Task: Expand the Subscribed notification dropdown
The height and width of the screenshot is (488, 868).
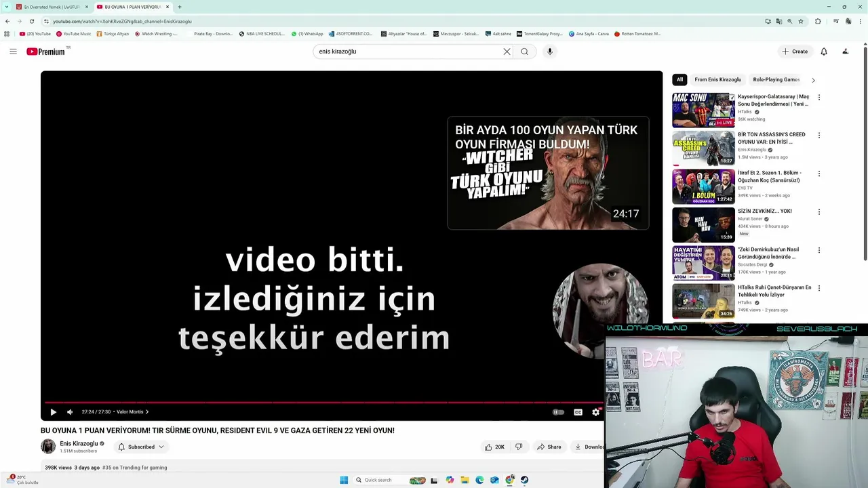Action: [x=141, y=447]
